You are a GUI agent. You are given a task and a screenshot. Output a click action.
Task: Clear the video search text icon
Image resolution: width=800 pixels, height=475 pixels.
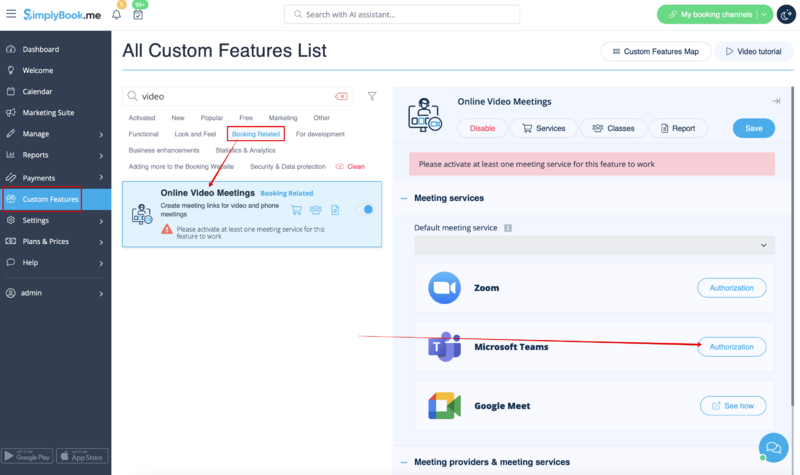click(341, 96)
